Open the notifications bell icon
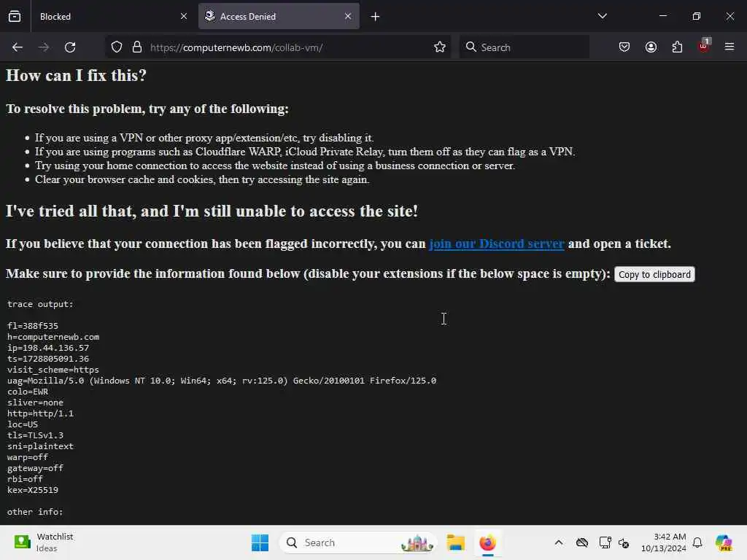 click(697, 542)
